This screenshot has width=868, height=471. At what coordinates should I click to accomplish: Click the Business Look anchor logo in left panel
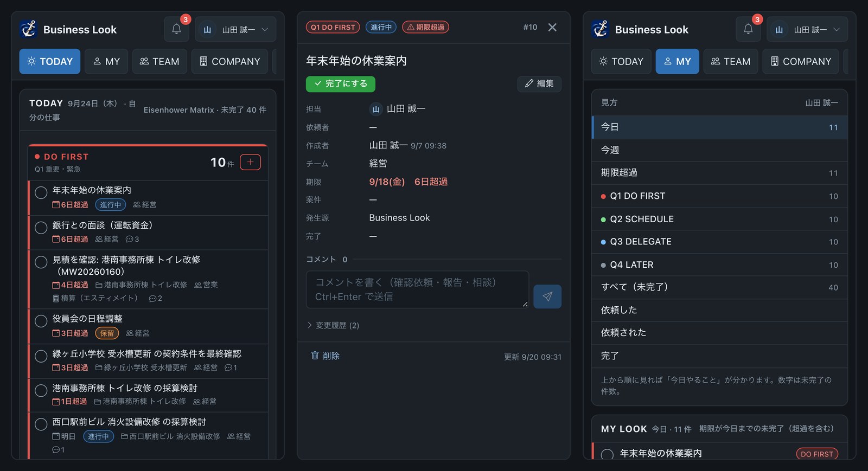pyautogui.click(x=28, y=29)
